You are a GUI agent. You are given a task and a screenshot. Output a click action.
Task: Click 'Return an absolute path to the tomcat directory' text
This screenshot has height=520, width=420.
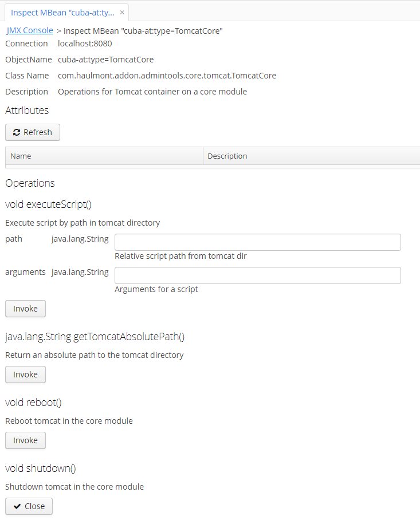pos(95,355)
